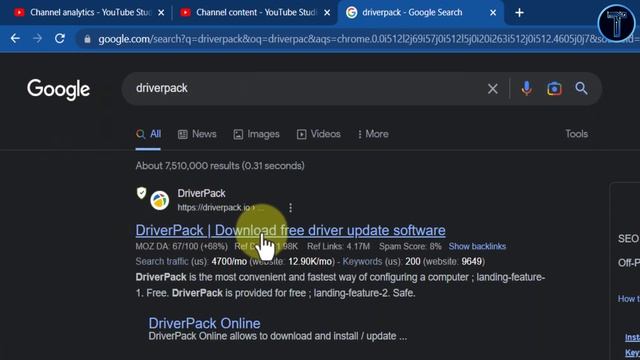Close the Channel content tab
The image size is (640, 360).
point(327,13)
